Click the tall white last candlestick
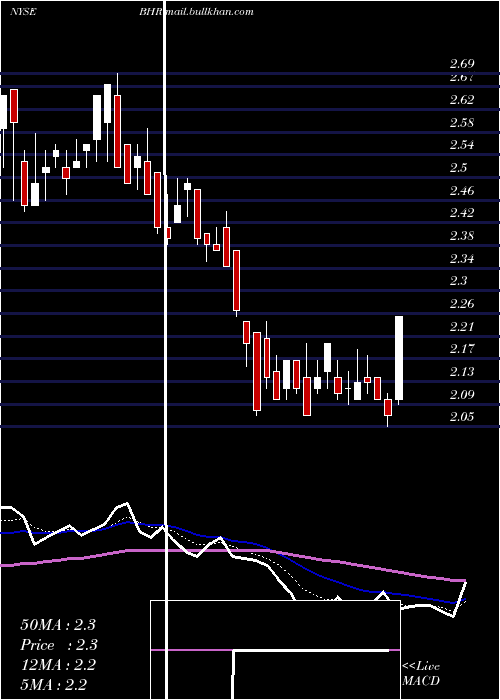500x700 pixels. pyautogui.click(x=399, y=358)
